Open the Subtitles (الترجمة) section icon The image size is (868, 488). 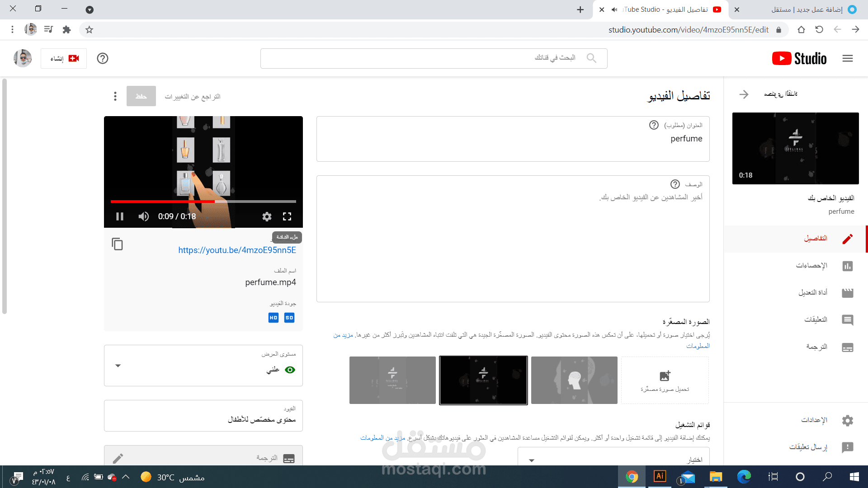[x=848, y=347]
